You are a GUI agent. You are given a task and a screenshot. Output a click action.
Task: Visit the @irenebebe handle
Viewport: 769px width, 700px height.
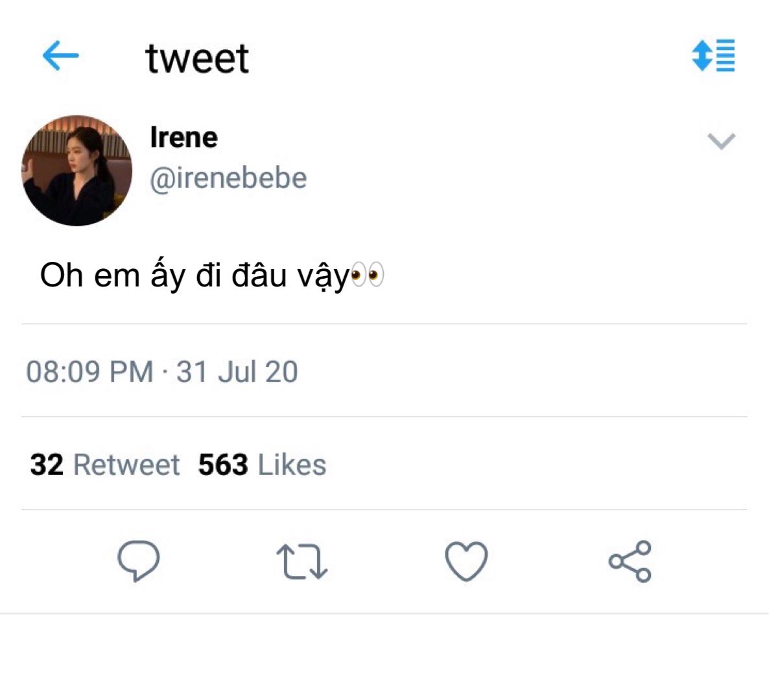click(228, 178)
